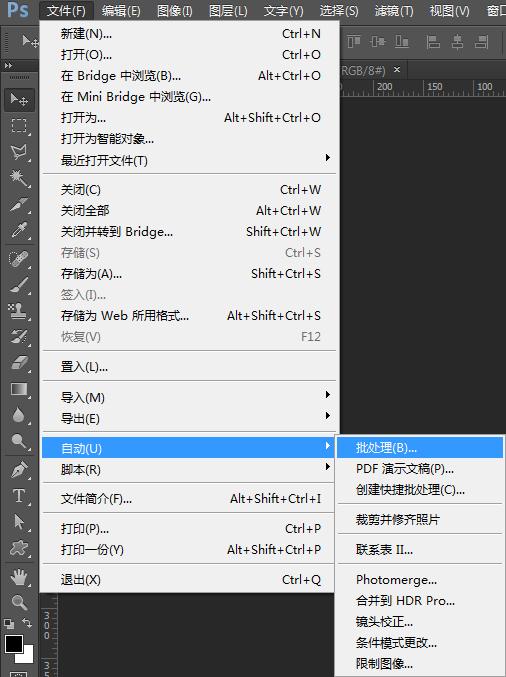
Task: Select the Polygonal Lasso tool
Action: click(19, 152)
